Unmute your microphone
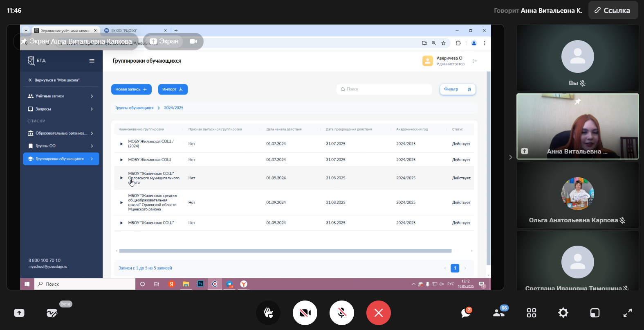This screenshot has width=644, height=330. click(x=342, y=313)
